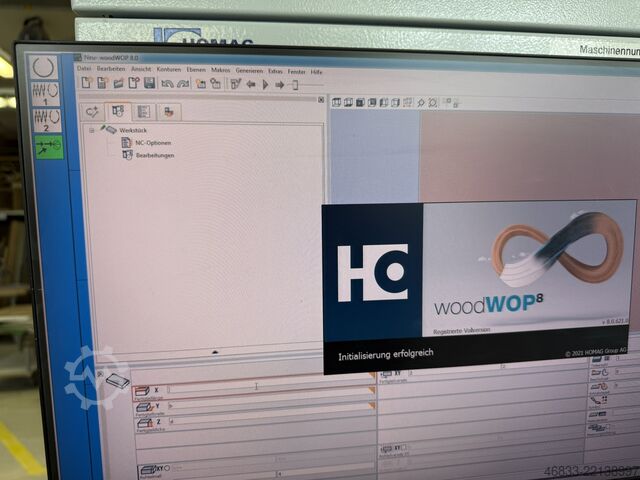Click the second insert icon before the separator
The width and height of the screenshot is (640, 480).
click(x=216, y=84)
